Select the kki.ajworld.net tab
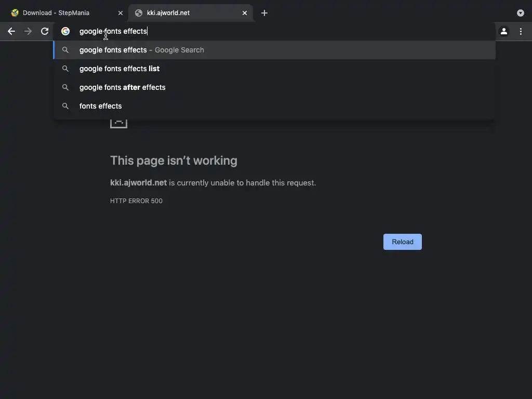 (191, 13)
